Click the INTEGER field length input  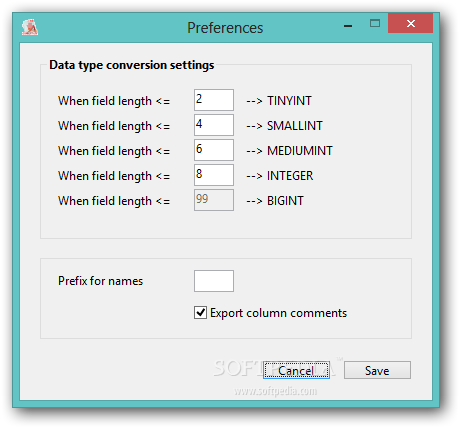coord(214,175)
